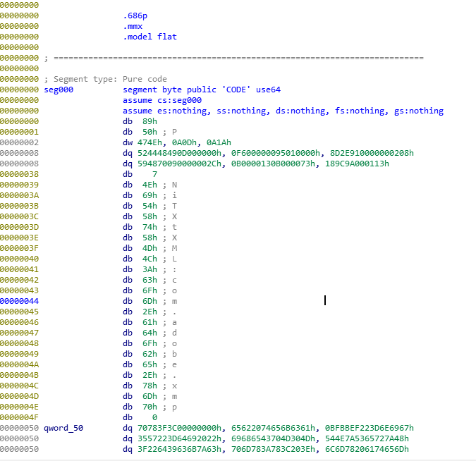Click address 0000003C

[x=20, y=216]
